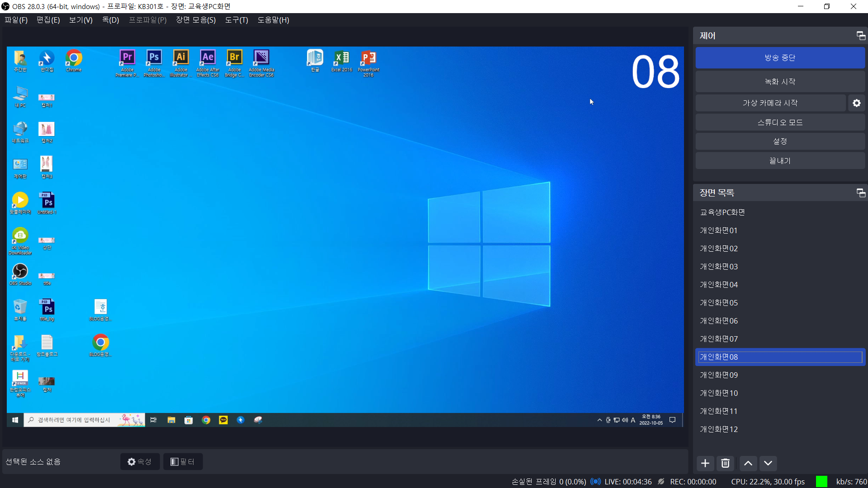Screen dimensions: 868x488
Task: Move scene down with arrow icon
Action: coord(768,463)
